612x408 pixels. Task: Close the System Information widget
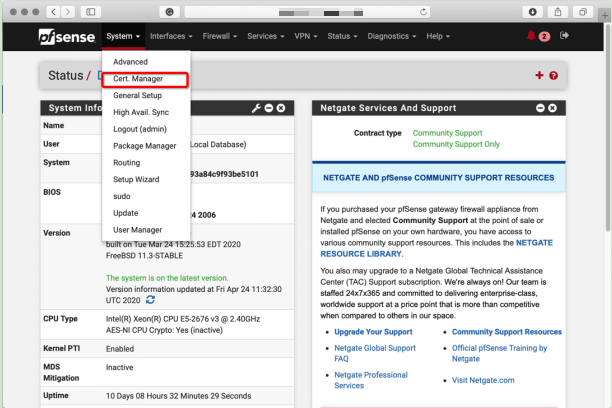pos(281,108)
